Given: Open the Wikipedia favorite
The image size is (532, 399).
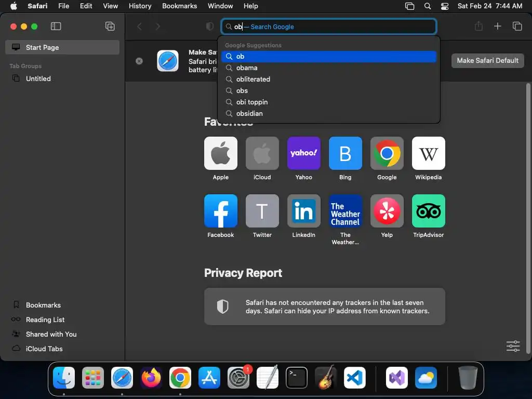Looking at the screenshot, I should point(429,153).
